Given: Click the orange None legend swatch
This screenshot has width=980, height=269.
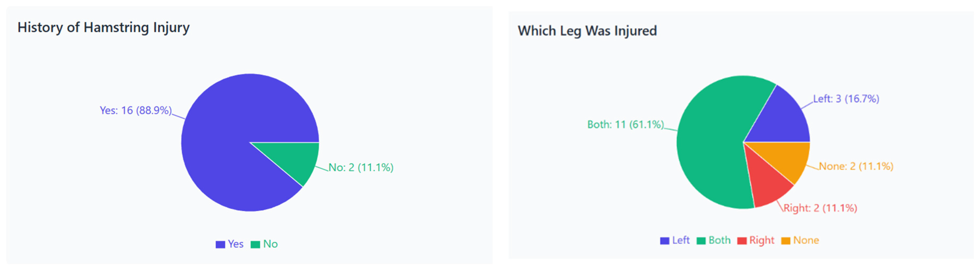Looking at the screenshot, I should click(x=785, y=241).
